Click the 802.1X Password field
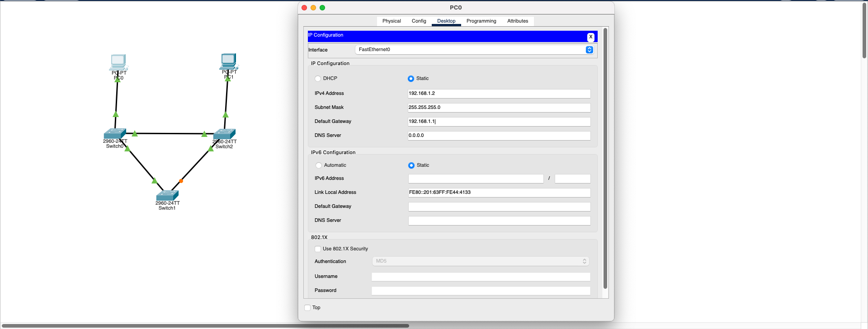868x329 pixels. click(x=481, y=291)
